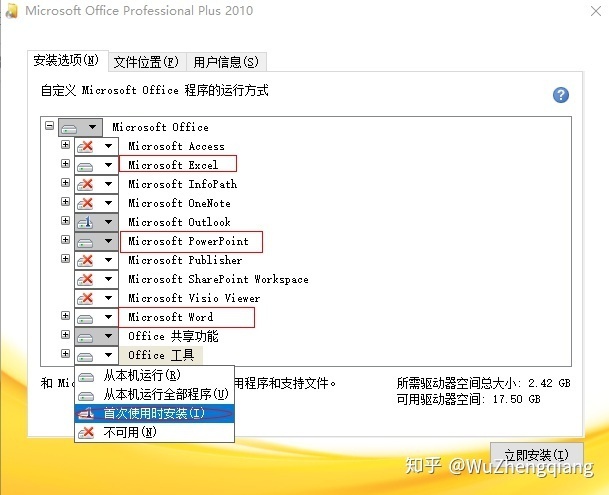Select the Office 共享功能 label
The width and height of the screenshot is (609, 495).
[173, 336]
